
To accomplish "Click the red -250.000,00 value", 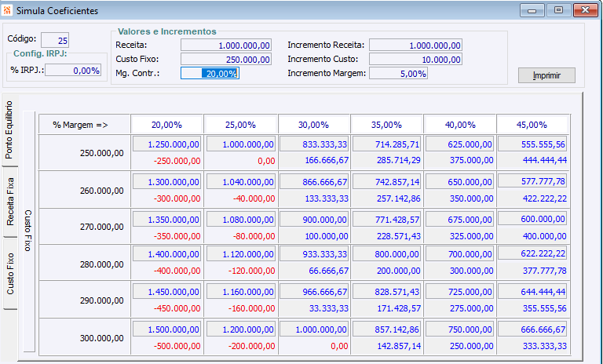I will point(177,161).
